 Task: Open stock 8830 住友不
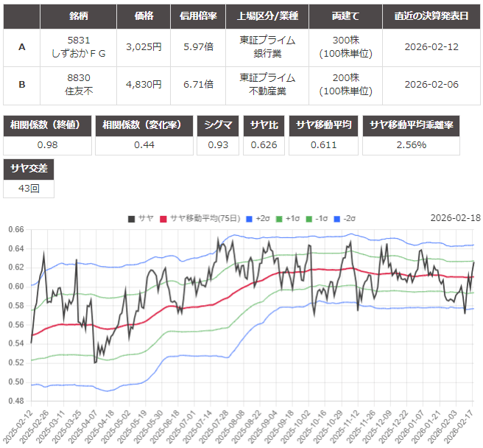[x=80, y=85]
